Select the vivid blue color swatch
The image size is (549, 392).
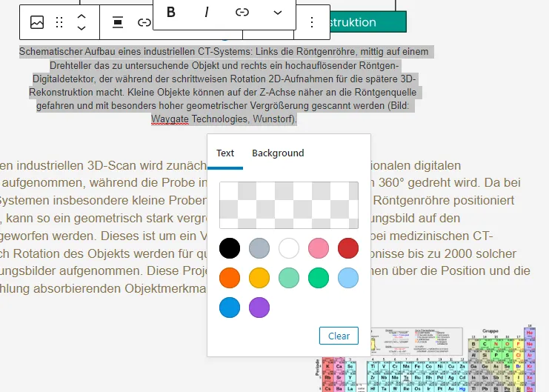(x=230, y=308)
